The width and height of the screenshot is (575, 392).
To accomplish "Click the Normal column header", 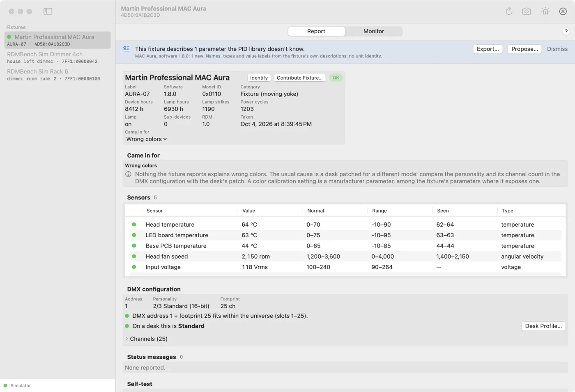I will [x=335, y=211].
